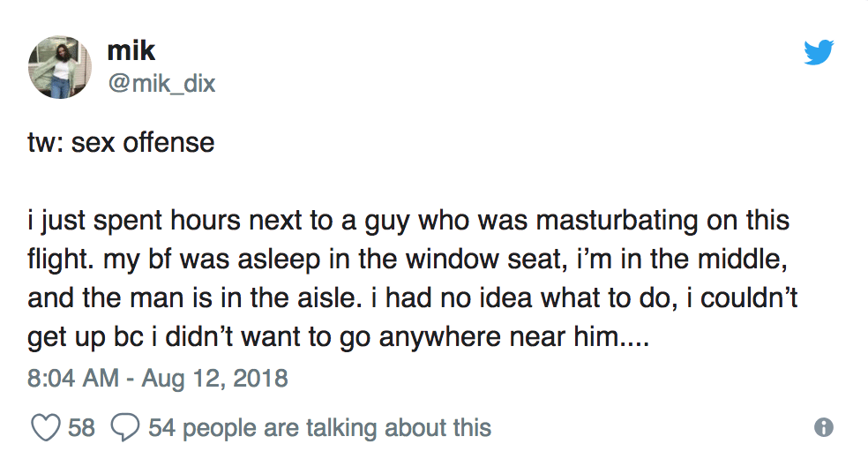Viewport: 868px width, 459px height.
Task: Open replies via the speech bubble icon
Action: coord(125,427)
